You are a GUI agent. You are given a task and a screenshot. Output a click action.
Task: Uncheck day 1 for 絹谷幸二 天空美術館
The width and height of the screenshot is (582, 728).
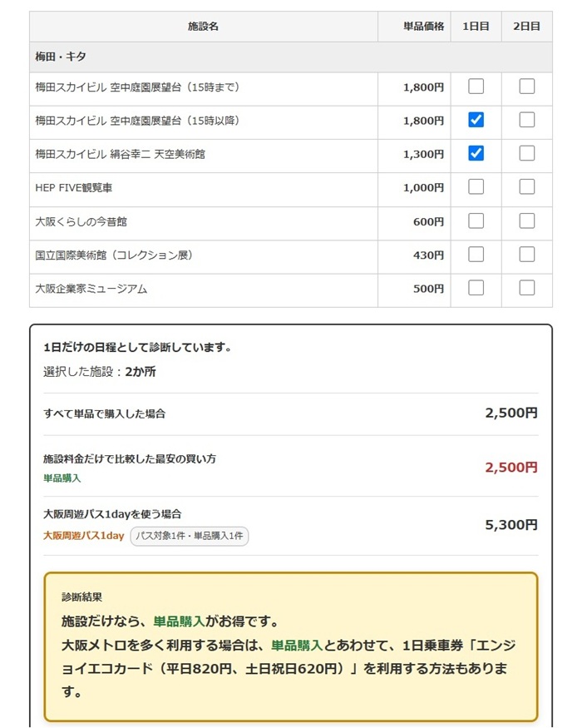pos(476,153)
